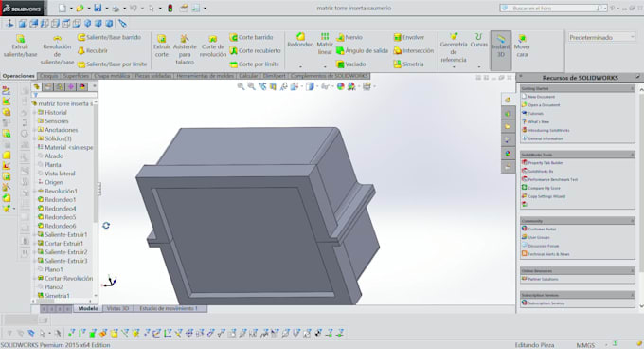
Task: Activate the Extruir corte tool
Action: 161,46
